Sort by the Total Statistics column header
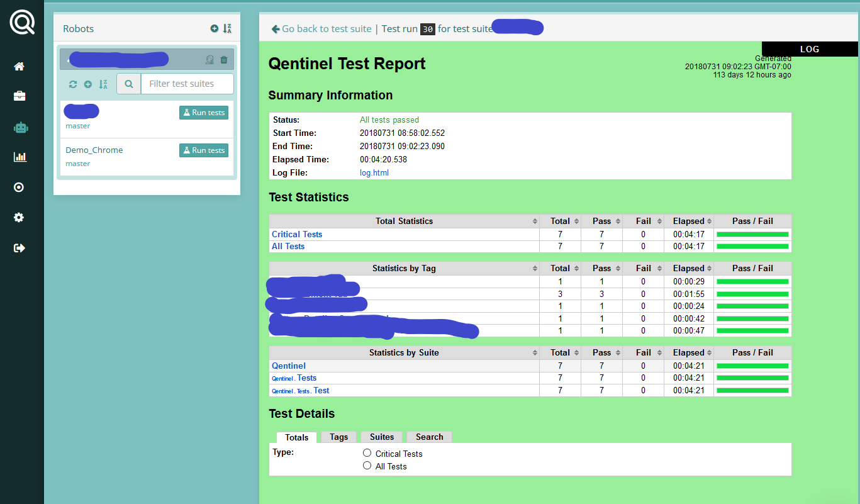 [x=404, y=221]
